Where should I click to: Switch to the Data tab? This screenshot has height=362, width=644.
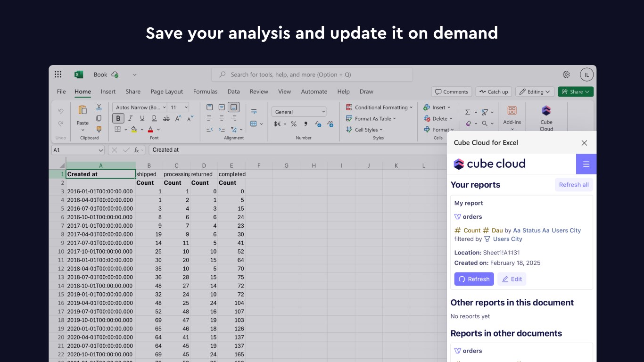(x=233, y=91)
